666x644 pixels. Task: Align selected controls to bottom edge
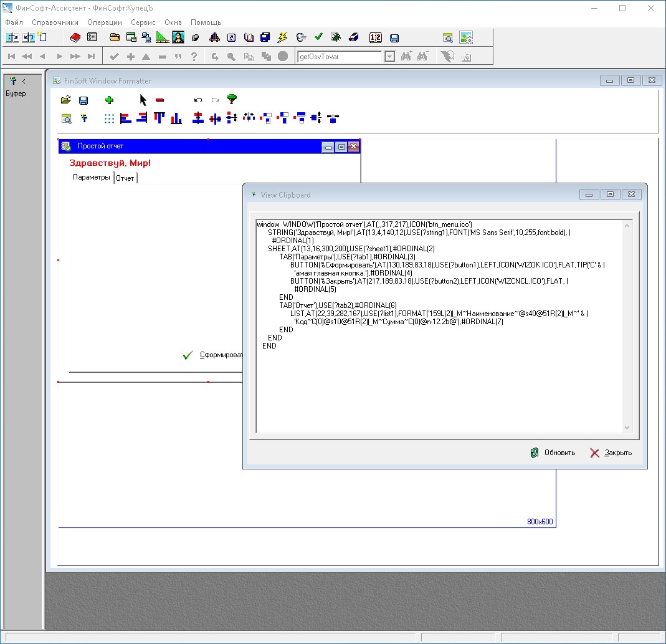pos(176,118)
